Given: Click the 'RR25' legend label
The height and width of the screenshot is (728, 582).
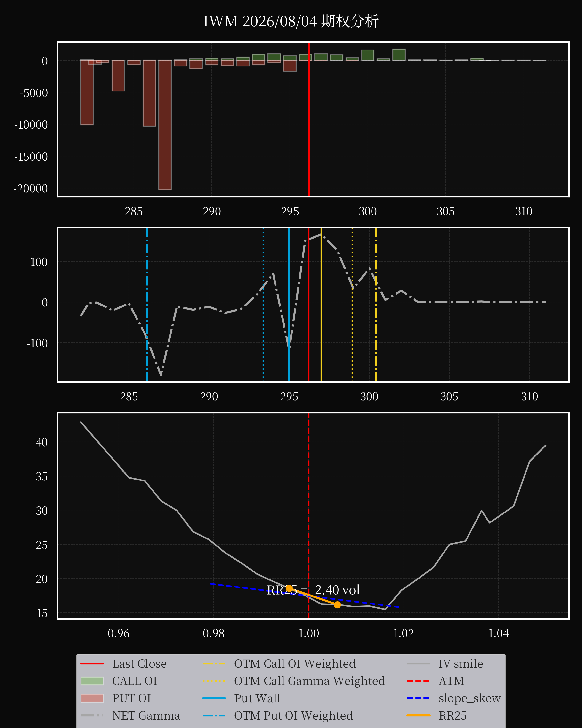Looking at the screenshot, I should tap(453, 716).
